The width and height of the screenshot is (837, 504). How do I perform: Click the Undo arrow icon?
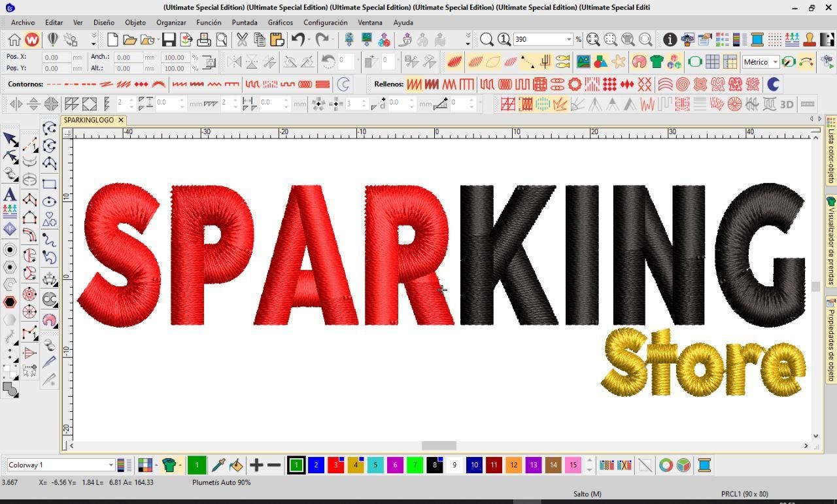click(298, 40)
